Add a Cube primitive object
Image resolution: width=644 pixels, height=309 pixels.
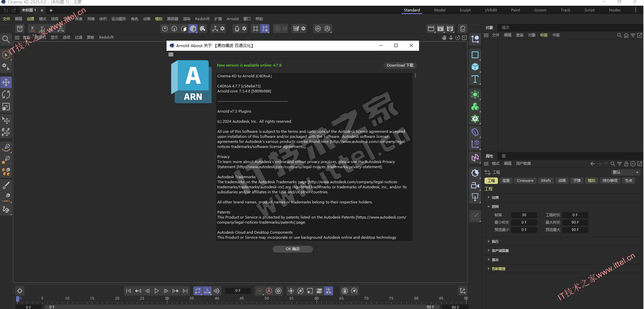475,67
